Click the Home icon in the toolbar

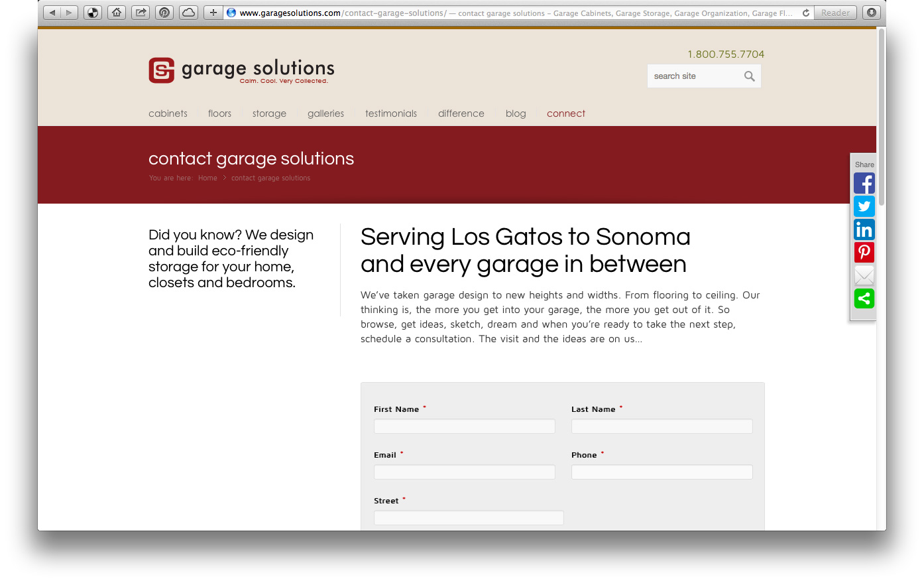pos(117,13)
